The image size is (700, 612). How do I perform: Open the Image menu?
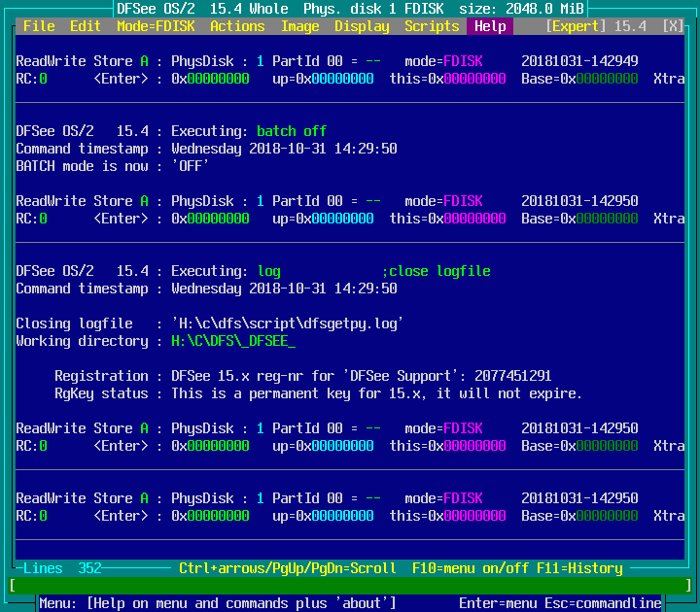[299, 26]
